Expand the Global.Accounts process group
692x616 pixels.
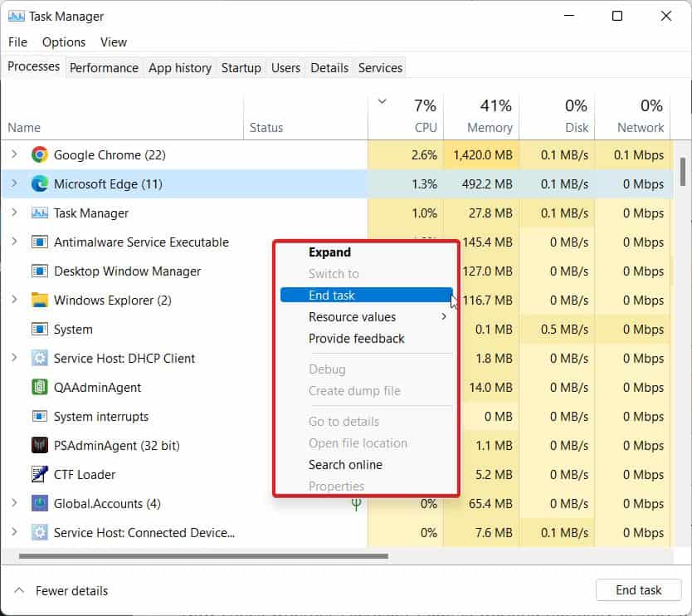[x=14, y=503]
